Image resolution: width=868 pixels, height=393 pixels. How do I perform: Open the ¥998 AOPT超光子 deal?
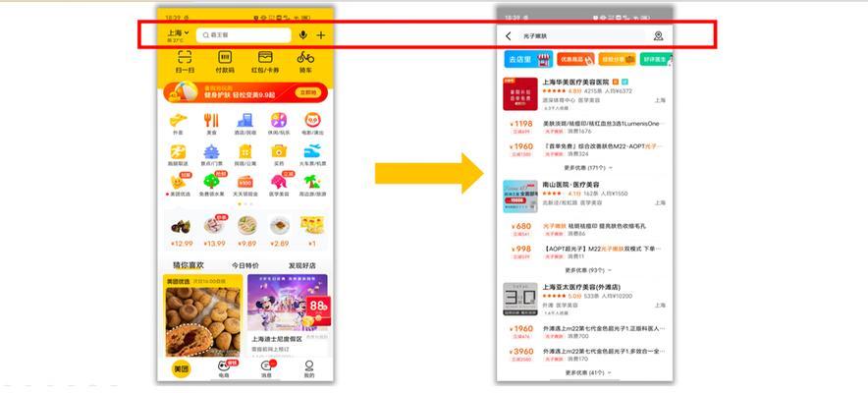(584, 253)
